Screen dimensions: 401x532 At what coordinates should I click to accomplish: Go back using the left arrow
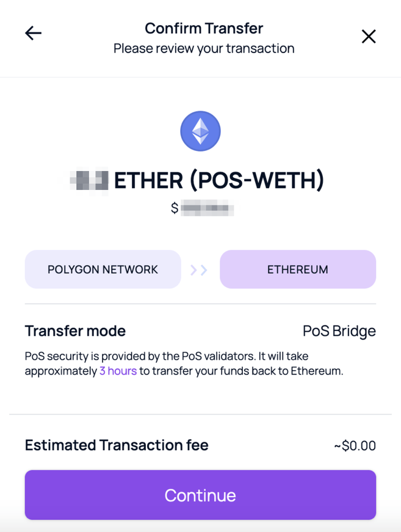pyautogui.click(x=33, y=34)
